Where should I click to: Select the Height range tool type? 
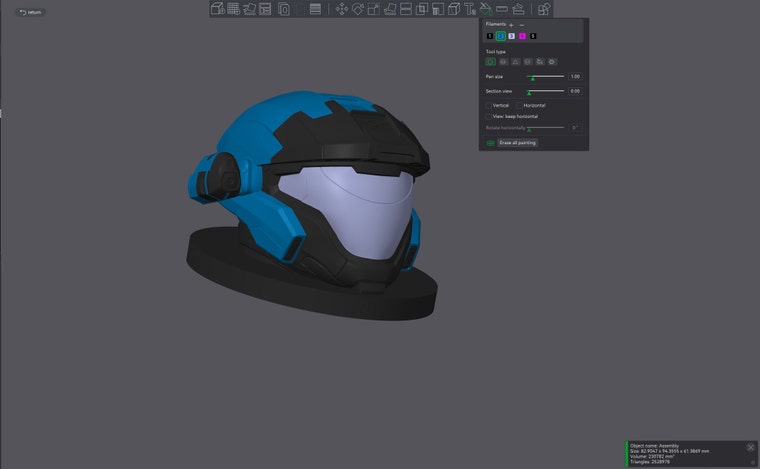click(528, 62)
